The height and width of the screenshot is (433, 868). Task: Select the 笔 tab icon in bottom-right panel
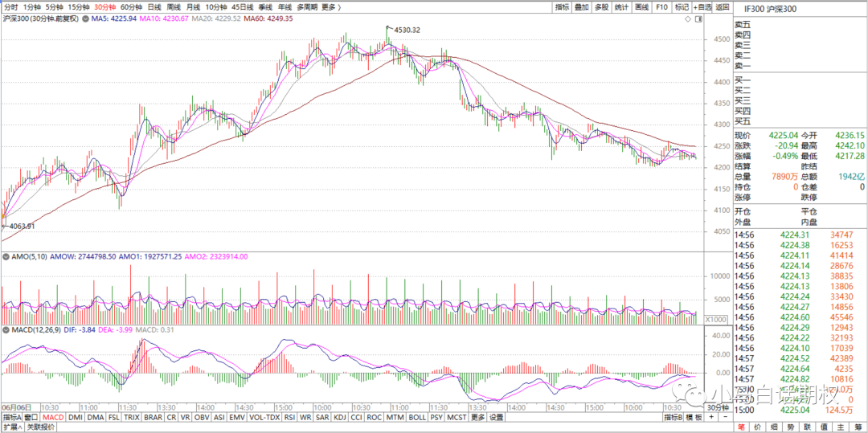(741, 427)
